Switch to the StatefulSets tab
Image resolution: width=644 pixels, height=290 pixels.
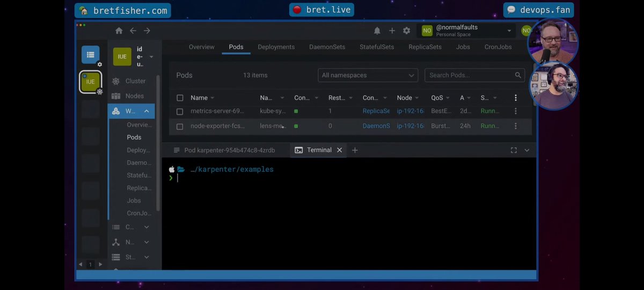pos(377,47)
